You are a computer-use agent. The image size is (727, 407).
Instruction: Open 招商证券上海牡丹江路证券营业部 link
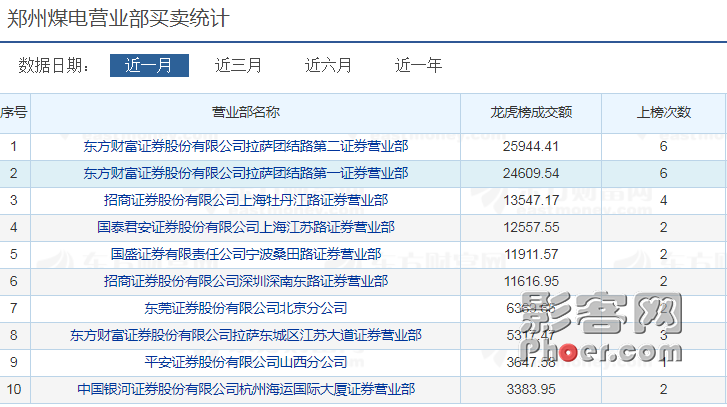coord(246,200)
